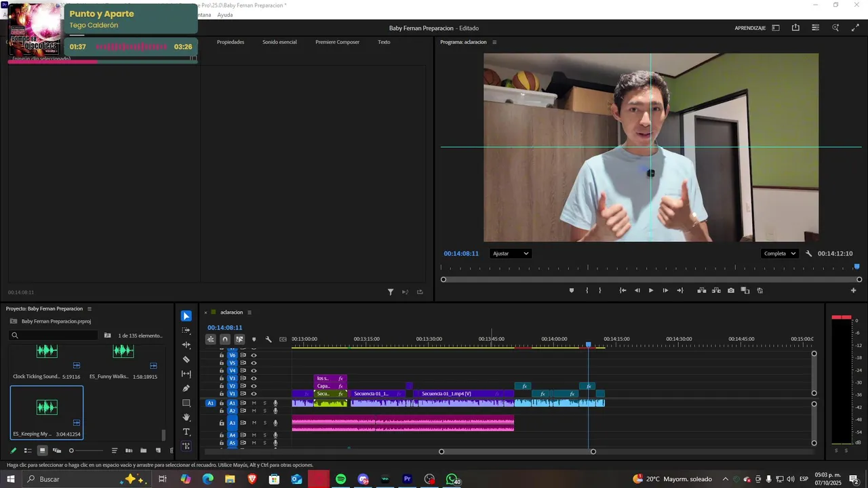
Task: Select the Ripple Edit tool
Action: pyautogui.click(x=186, y=345)
